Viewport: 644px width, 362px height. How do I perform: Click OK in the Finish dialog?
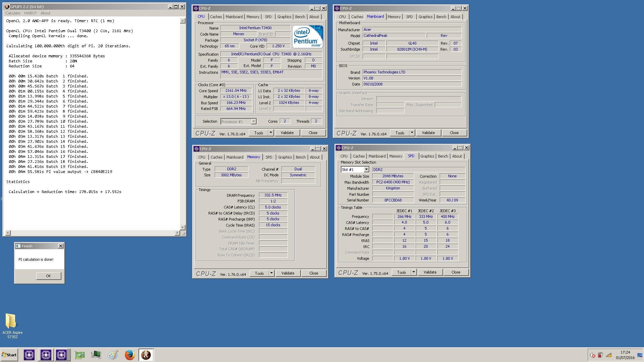49,276
